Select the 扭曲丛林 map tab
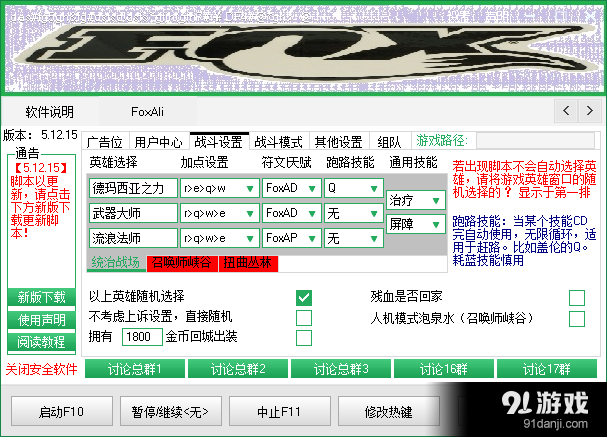This screenshot has height=437, width=607. pyautogui.click(x=248, y=263)
